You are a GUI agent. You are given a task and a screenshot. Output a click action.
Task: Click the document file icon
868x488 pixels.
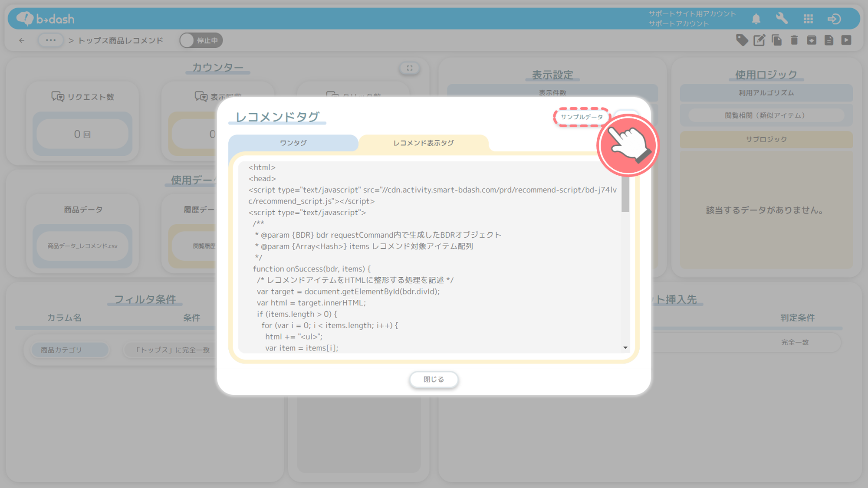[x=829, y=40]
